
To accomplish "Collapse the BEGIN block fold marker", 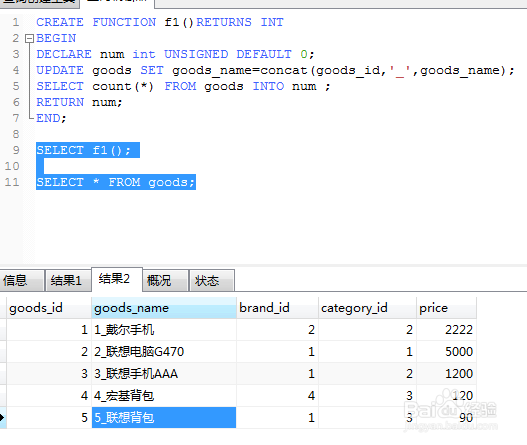I will point(30,39).
